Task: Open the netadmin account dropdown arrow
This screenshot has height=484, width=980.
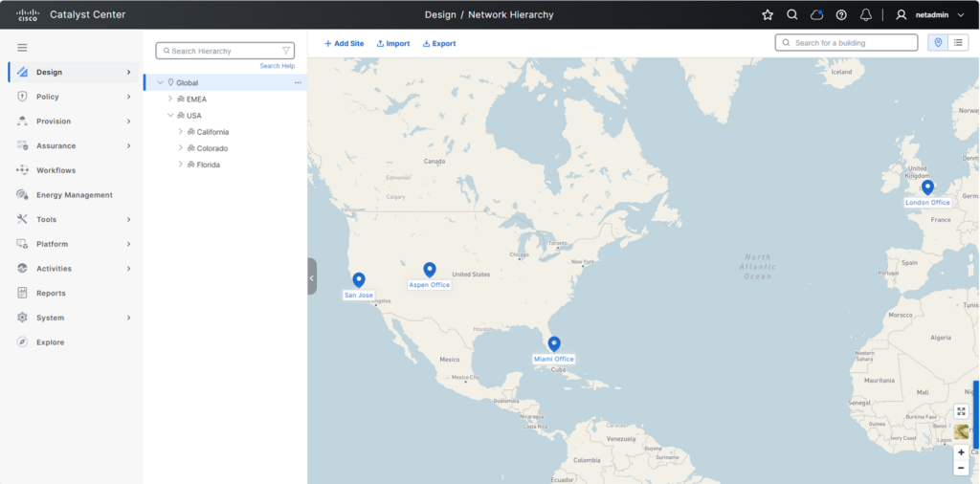Action: click(x=961, y=15)
